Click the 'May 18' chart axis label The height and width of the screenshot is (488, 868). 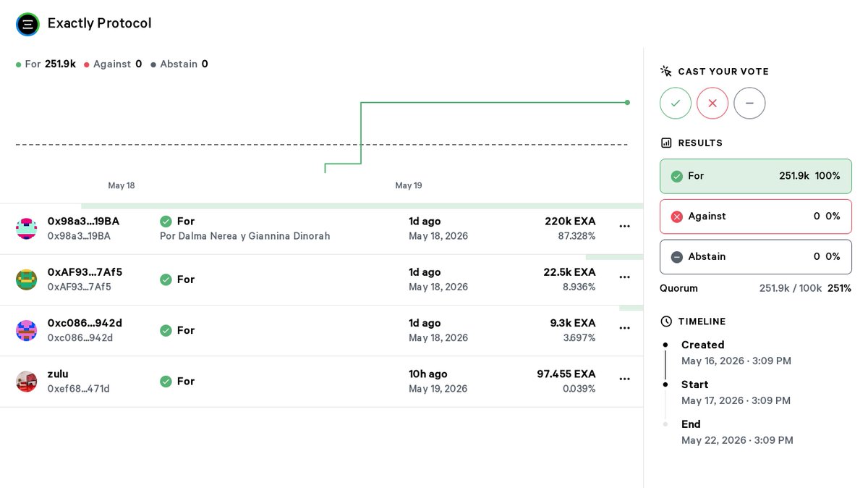[122, 186]
